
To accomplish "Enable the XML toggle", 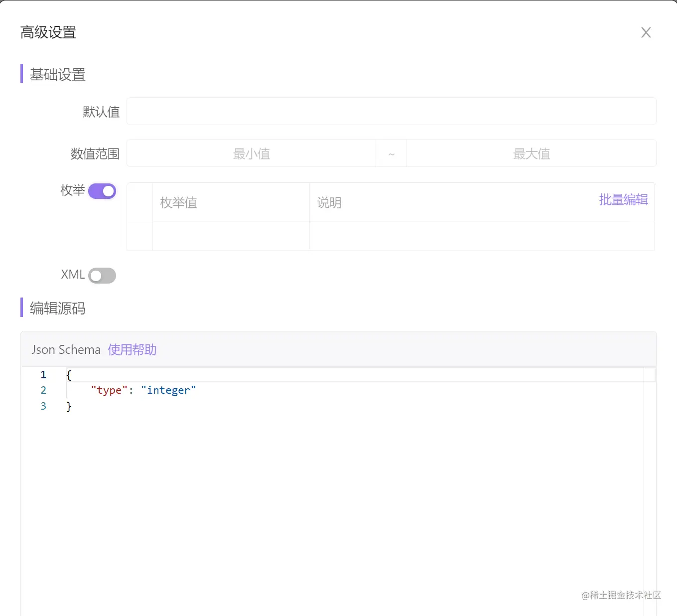I will pos(102,275).
